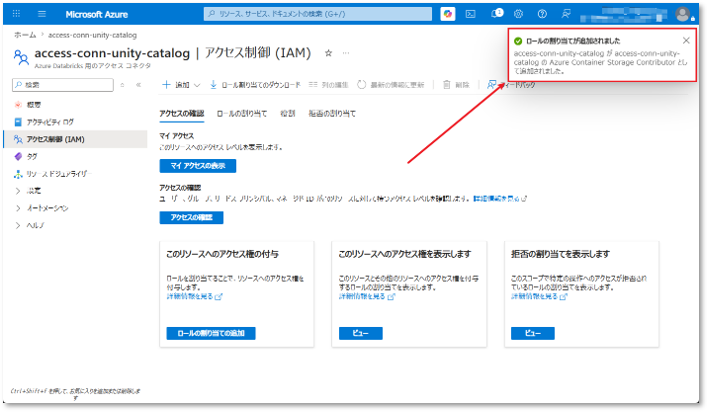Open アクティビティ ログ in the sidebar
This screenshot has width=708, height=412.
tap(50, 122)
